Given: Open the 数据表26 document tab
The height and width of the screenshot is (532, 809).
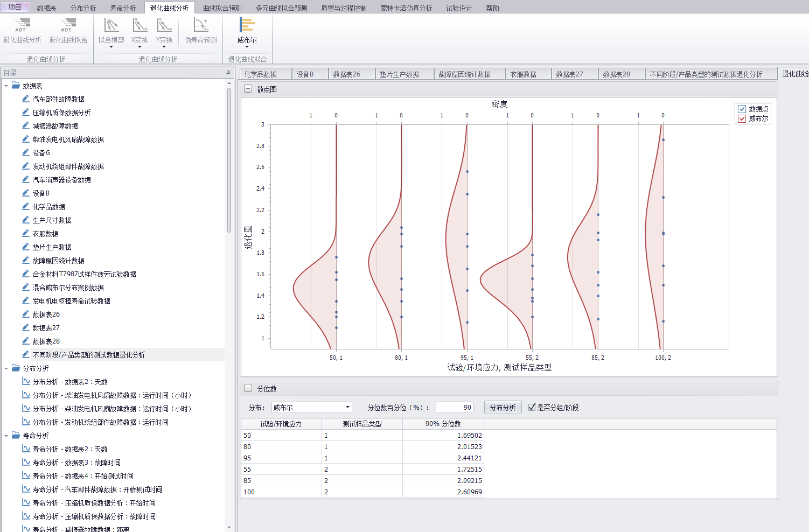Looking at the screenshot, I should click(x=346, y=74).
